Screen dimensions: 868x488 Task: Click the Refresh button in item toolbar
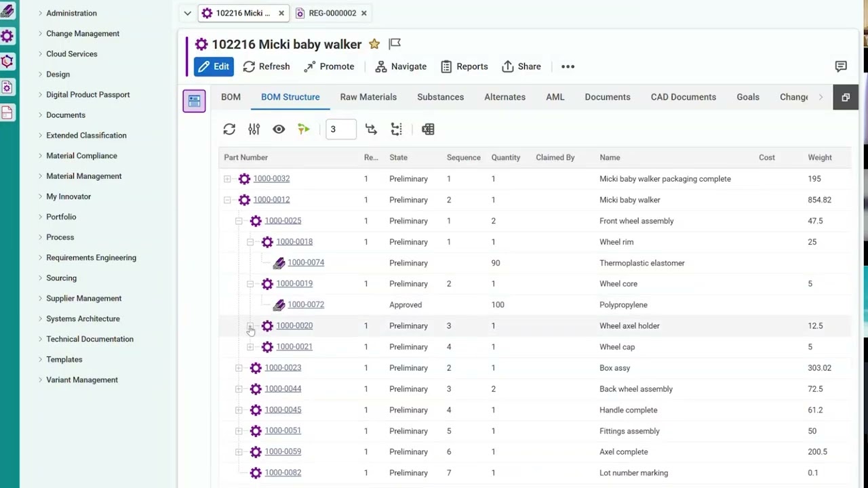tap(267, 66)
